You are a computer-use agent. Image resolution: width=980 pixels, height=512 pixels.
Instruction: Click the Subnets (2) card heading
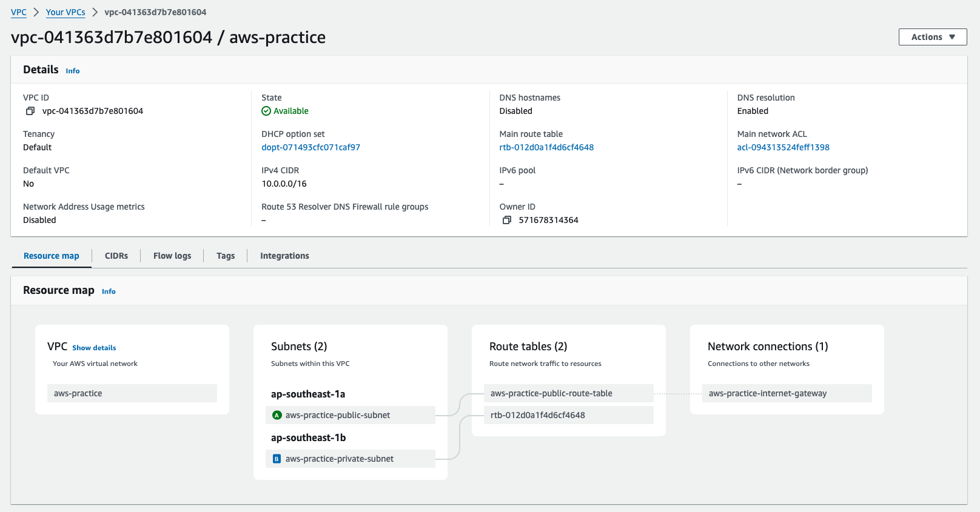tap(299, 347)
